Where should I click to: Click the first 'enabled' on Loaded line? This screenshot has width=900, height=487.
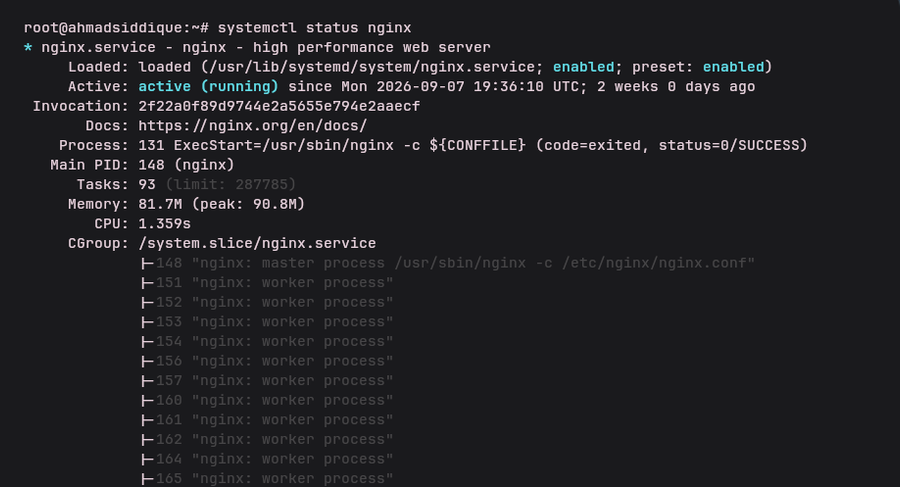click(x=584, y=67)
